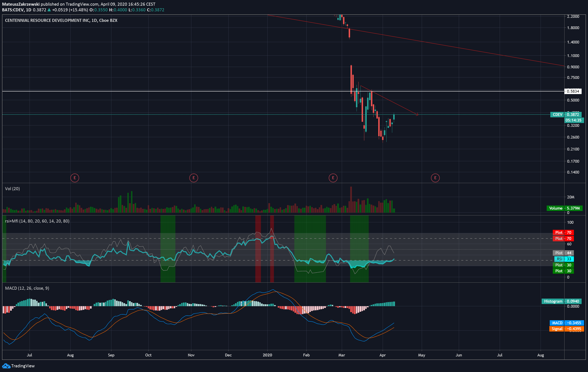The width and height of the screenshot is (588, 372).
Task: Click the blue MACD -0.3455 value label
Action: pos(567,323)
